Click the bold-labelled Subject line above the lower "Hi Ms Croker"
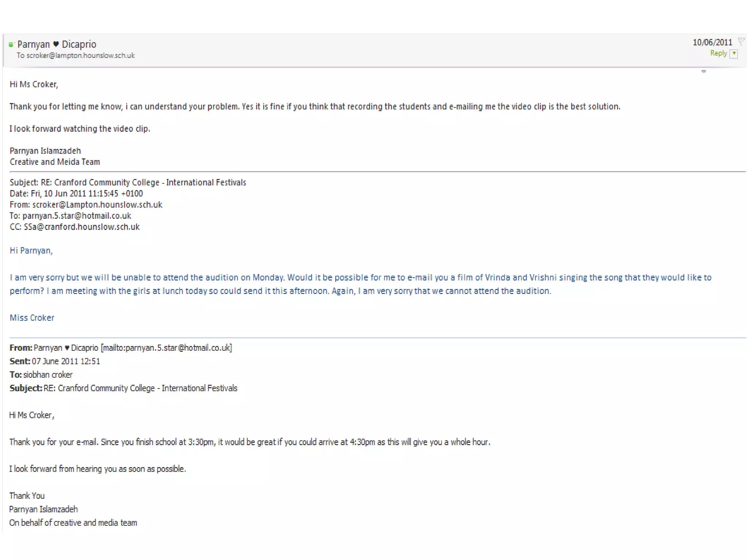The image size is (747, 560). tap(123, 388)
